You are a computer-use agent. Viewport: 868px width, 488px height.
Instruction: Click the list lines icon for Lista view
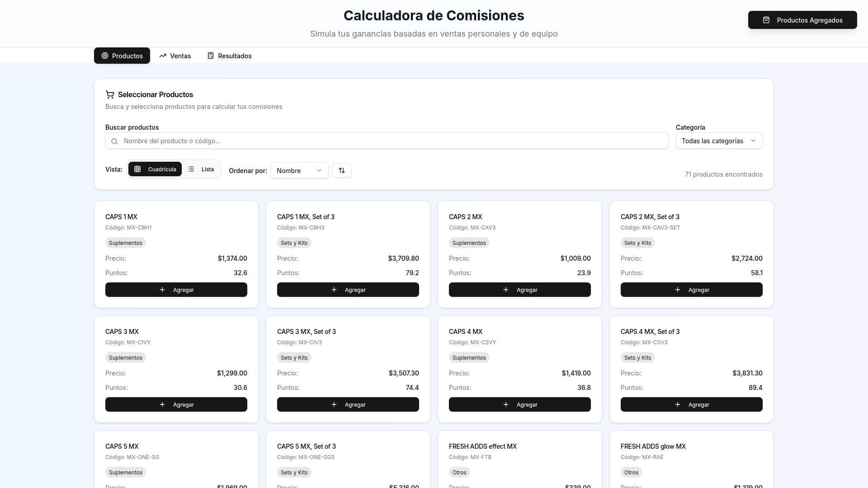(191, 169)
